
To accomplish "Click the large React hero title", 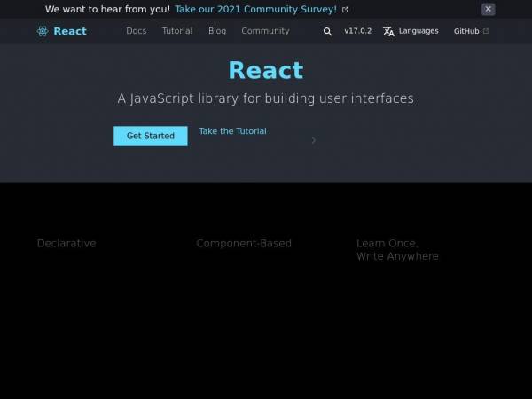I will click(266, 70).
